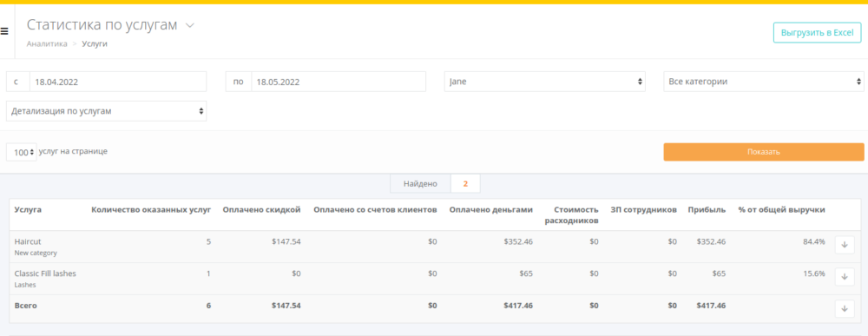Click Количество оказанных услуг column header

[151, 210]
